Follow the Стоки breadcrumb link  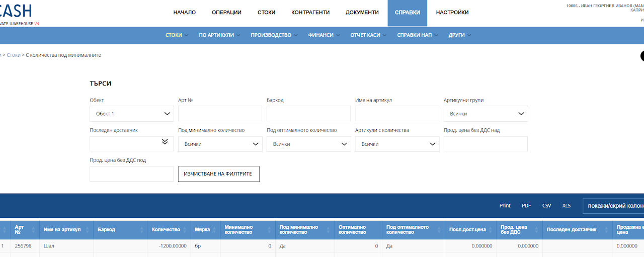pyautogui.click(x=14, y=55)
